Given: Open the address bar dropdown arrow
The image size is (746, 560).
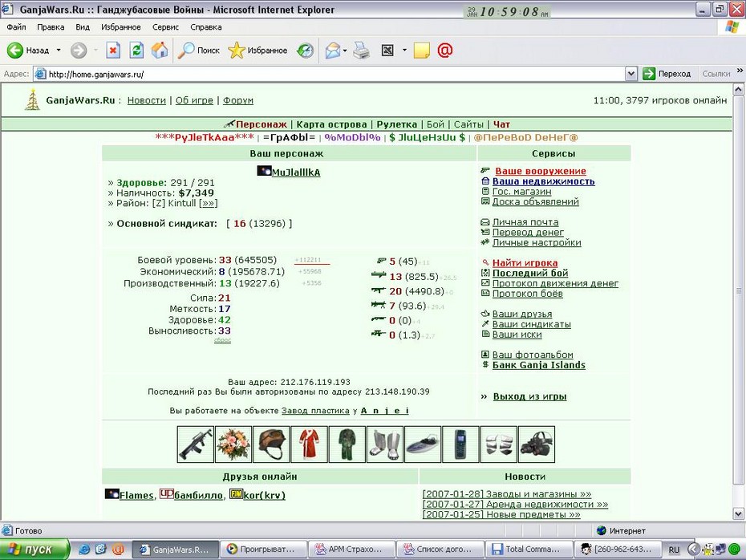Looking at the screenshot, I should 630,74.
